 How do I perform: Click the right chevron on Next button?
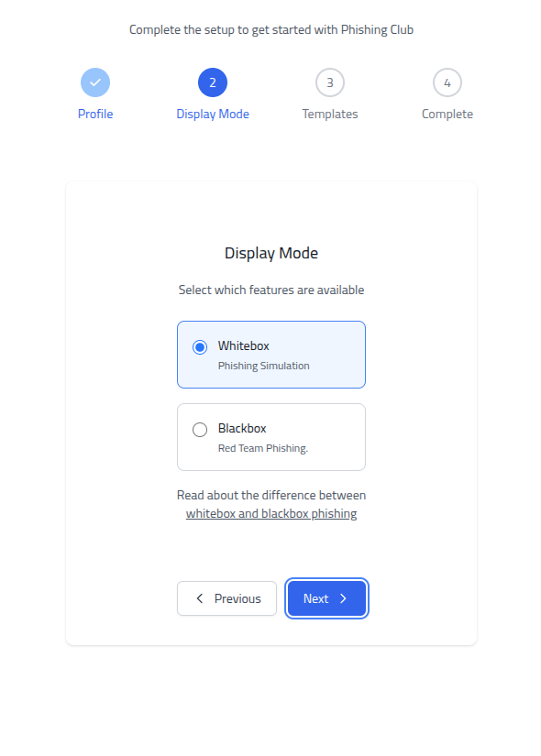(x=343, y=598)
